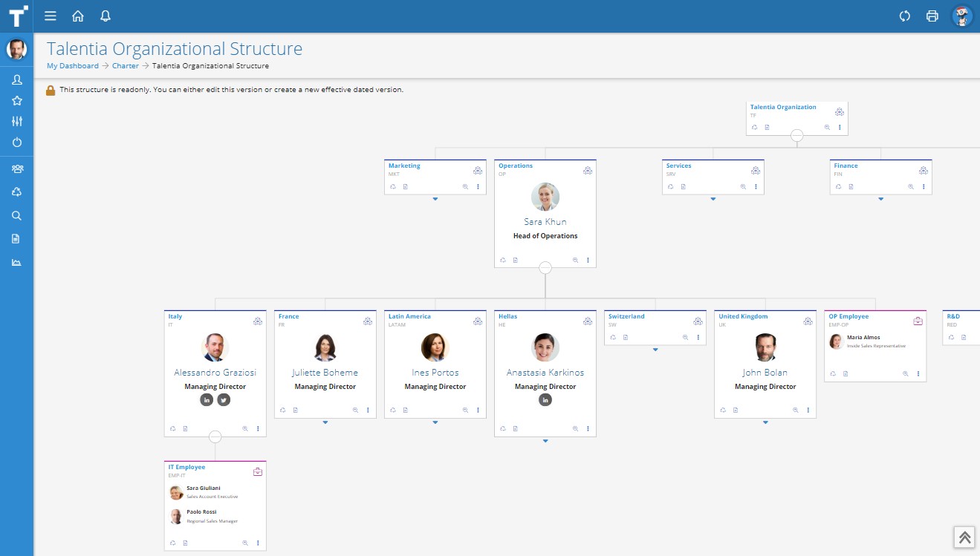Image resolution: width=980 pixels, height=556 pixels.
Task: Expand the Hellas node arrow
Action: click(x=545, y=441)
